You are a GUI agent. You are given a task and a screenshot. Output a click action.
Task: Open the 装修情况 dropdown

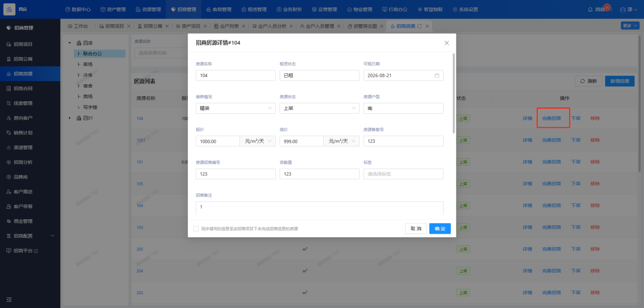point(235,109)
